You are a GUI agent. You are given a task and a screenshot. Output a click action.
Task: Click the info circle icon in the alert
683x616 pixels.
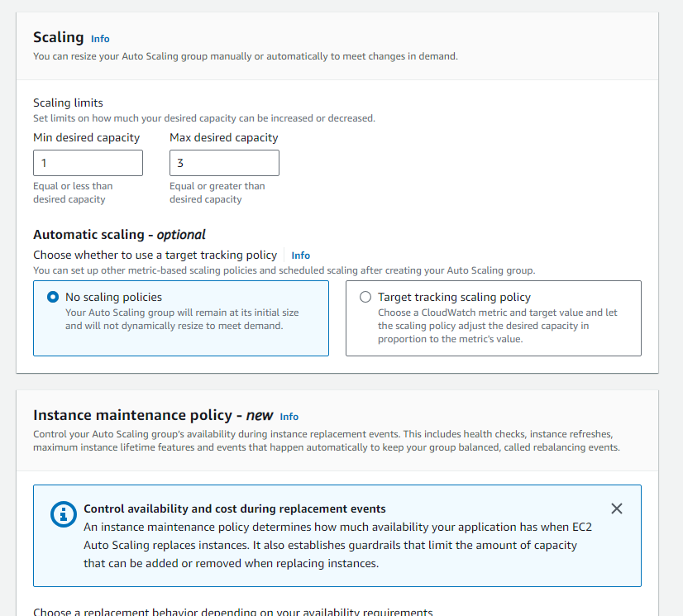[63, 513]
